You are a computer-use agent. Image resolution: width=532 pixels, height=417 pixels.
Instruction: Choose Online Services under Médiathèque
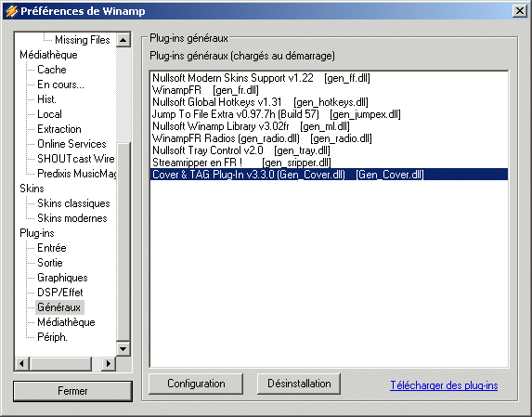click(x=71, y=144)
